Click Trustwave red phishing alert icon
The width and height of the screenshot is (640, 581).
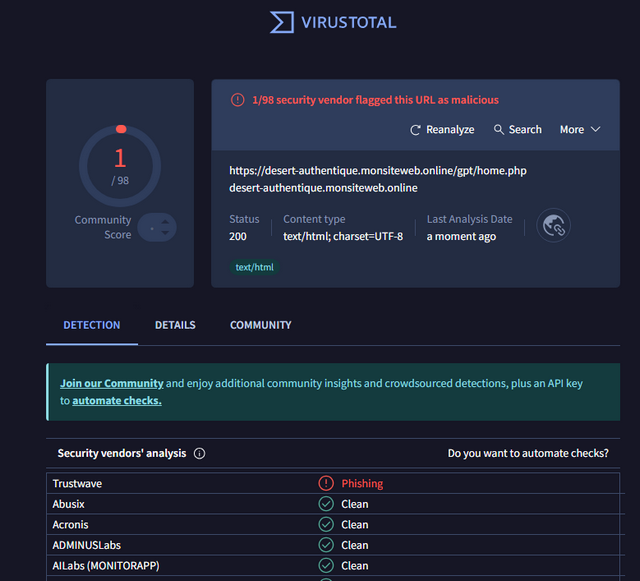(x=326, y=483)
